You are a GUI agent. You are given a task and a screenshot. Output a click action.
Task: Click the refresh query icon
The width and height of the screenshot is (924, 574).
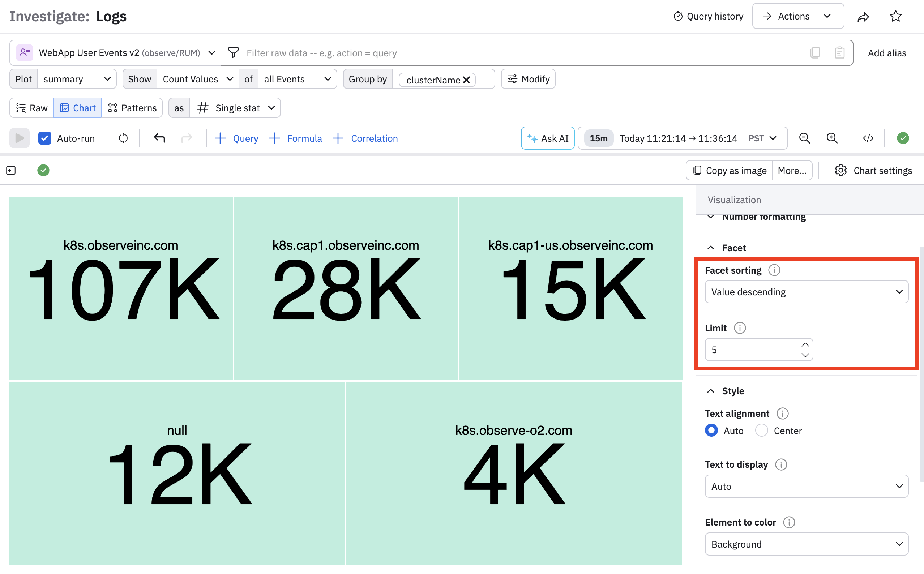click(123, 138)
